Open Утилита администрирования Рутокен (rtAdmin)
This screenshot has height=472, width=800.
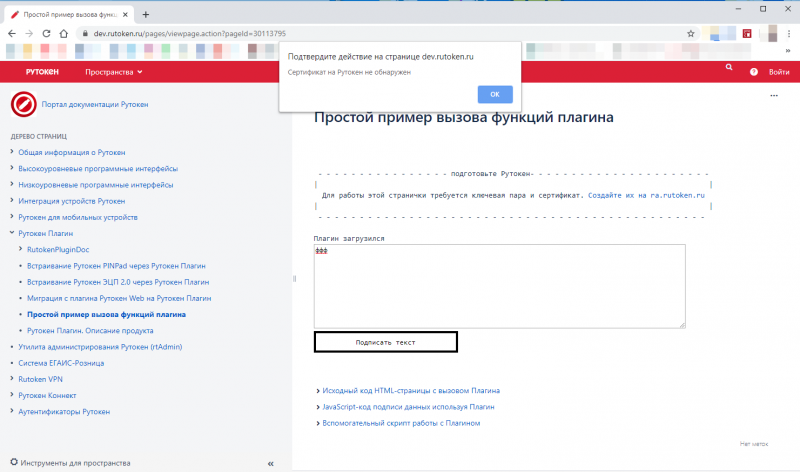click(x=100, y=347)
